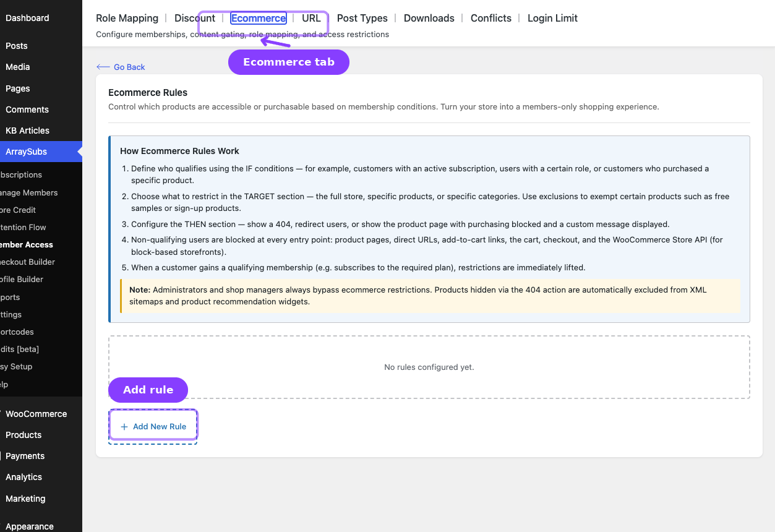This screenshot has width=775, height=532.
Task: Open Dashboard in the sidebar
Action: (x=41, y=18)
